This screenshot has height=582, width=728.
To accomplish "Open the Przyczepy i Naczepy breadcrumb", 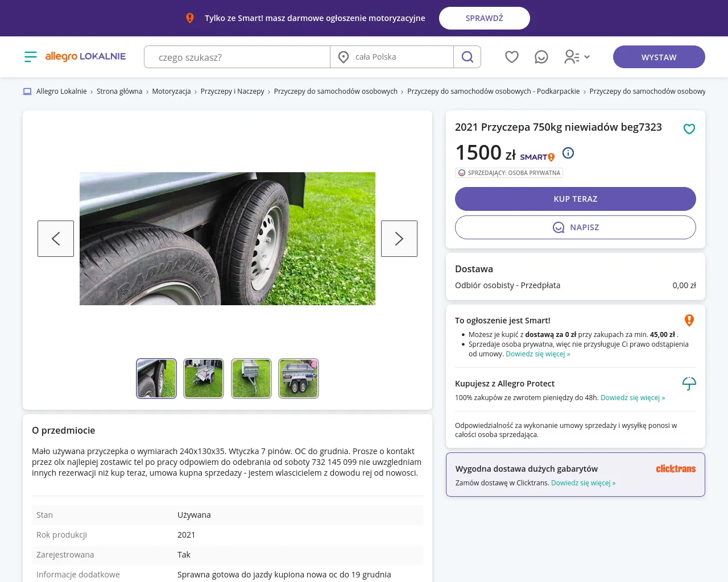I will point(233,92).
